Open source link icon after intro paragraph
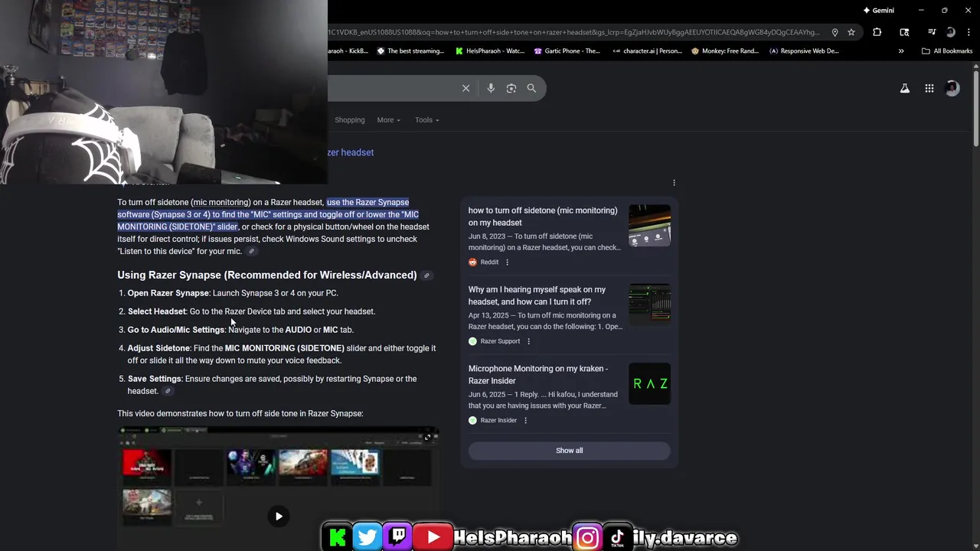Image resolution: width=980 pixels, height=551 pixels. click(x=251, y=252)
